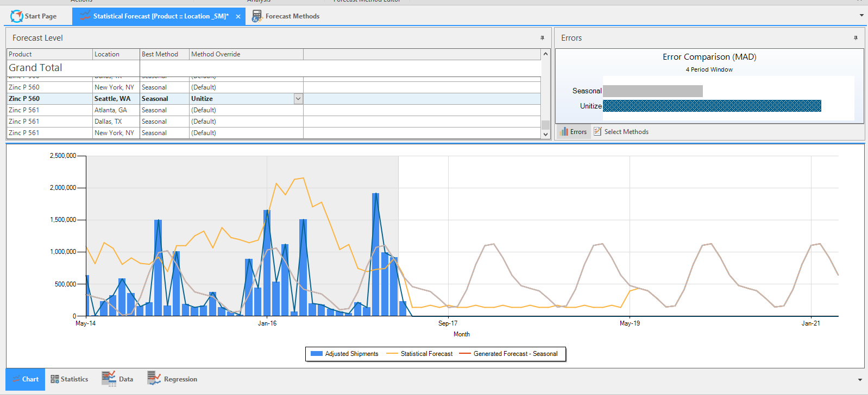868x395 pixels.
Task: Open the bottom tab strip dropdown arrow
Action: (860, 380)
